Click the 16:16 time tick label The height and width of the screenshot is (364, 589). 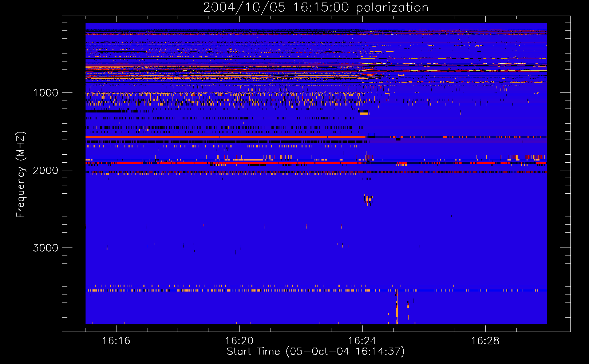click(x=116, y=341)
